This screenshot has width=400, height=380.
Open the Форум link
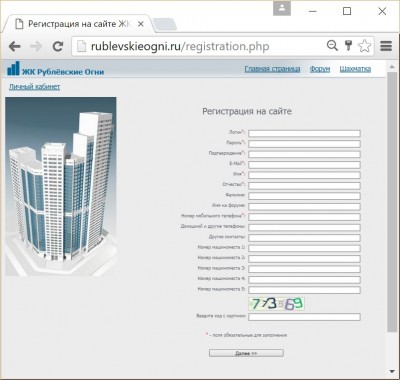(x=320, y=69)
